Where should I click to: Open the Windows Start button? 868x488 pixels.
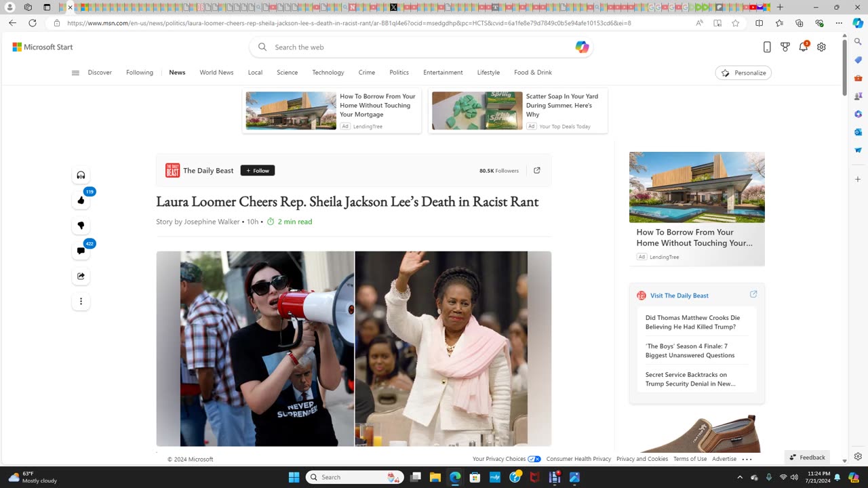click(294, 477)
